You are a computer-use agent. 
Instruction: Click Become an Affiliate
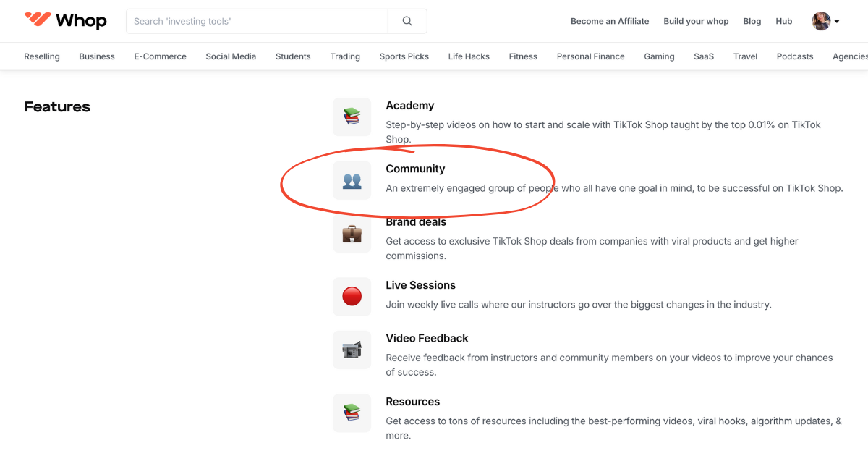tap(610, 21)
